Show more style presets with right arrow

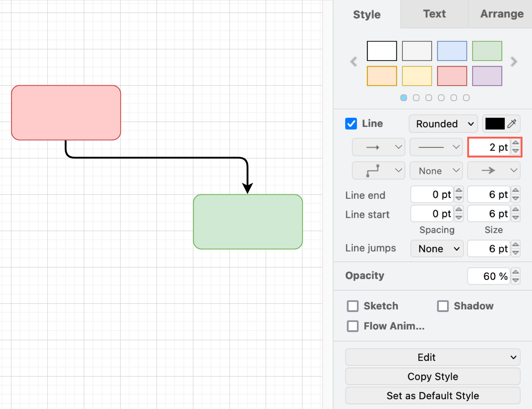click(514, 62)
